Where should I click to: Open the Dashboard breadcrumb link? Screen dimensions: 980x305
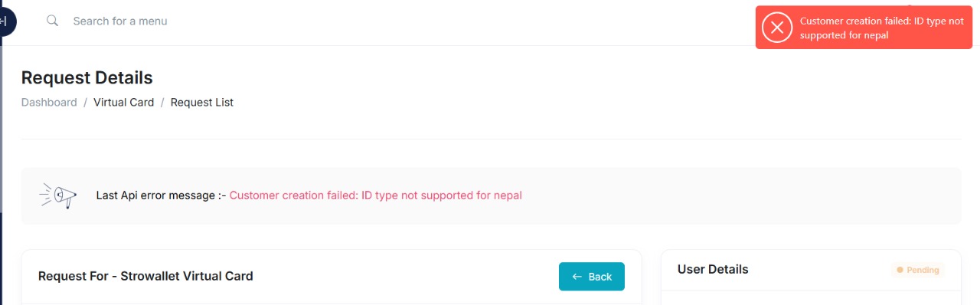49,102
